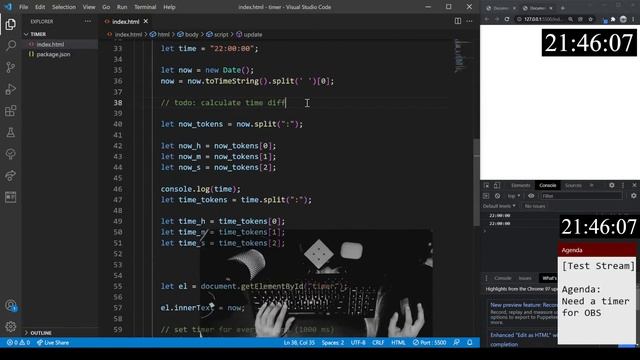Click the feedback icon in status bar
This screenshot has height=360, width=640.
456,342
